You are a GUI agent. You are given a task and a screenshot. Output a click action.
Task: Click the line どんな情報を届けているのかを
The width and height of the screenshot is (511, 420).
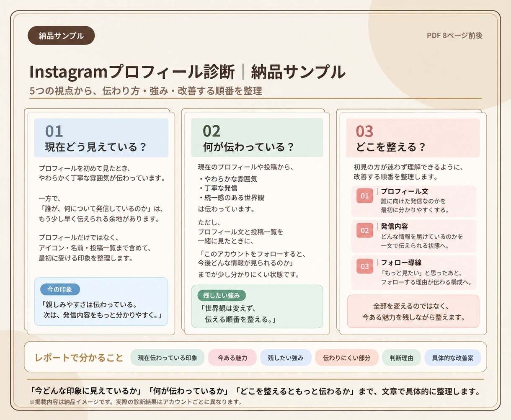[x=422, y=237]
